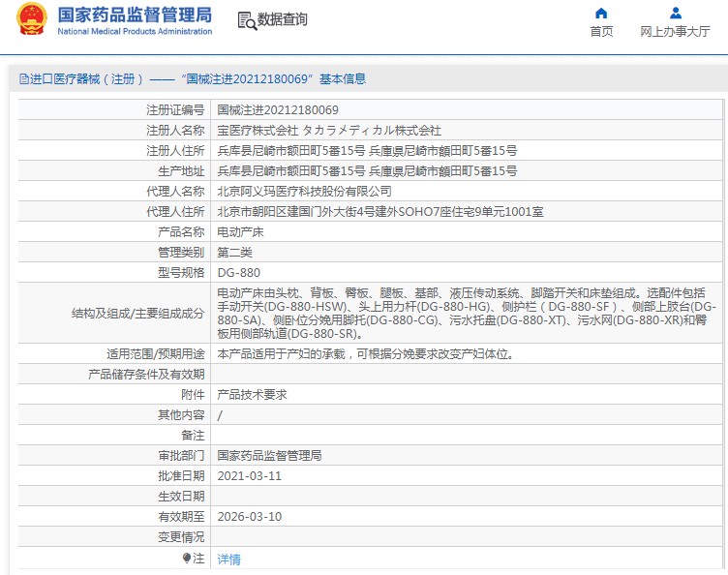The image size is (728, 575).
Task: Click the 型号规格 label
Action: click(x=182, y=272)
